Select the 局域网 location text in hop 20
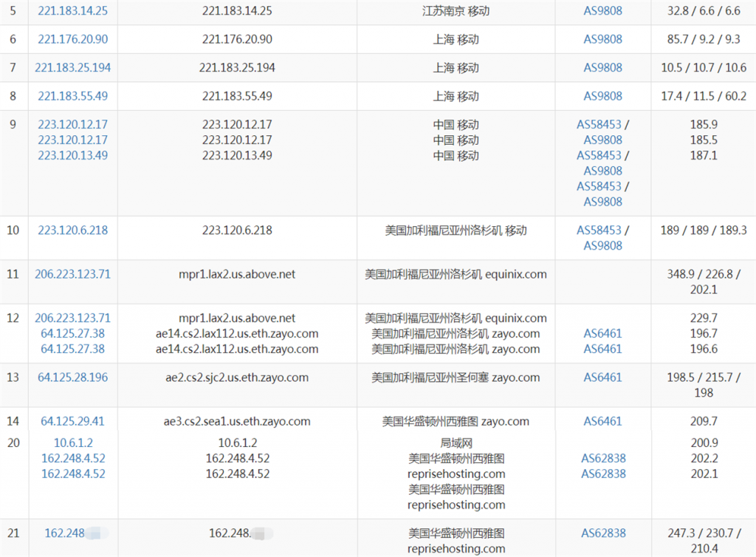This screenshot has height=557, width=756. pos(456,442)
